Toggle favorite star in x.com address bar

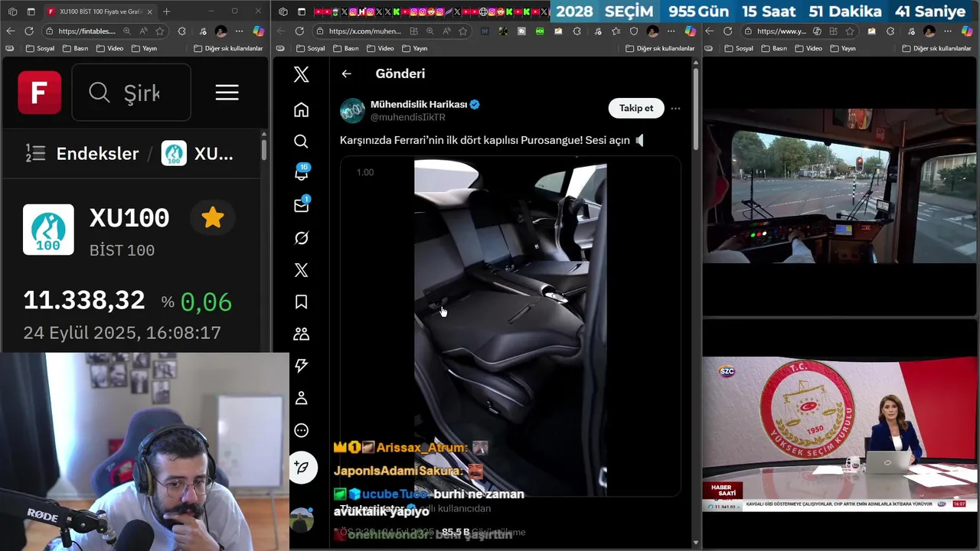[463, 31]
